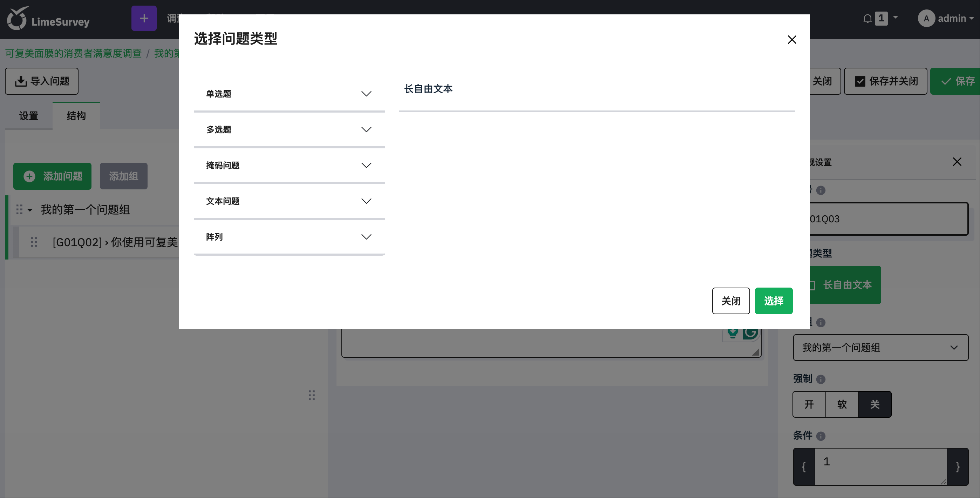The width and height of the screenshot is (980, 498).
Task: Set mandatory to 关
Action: click(x=874, y=404)
